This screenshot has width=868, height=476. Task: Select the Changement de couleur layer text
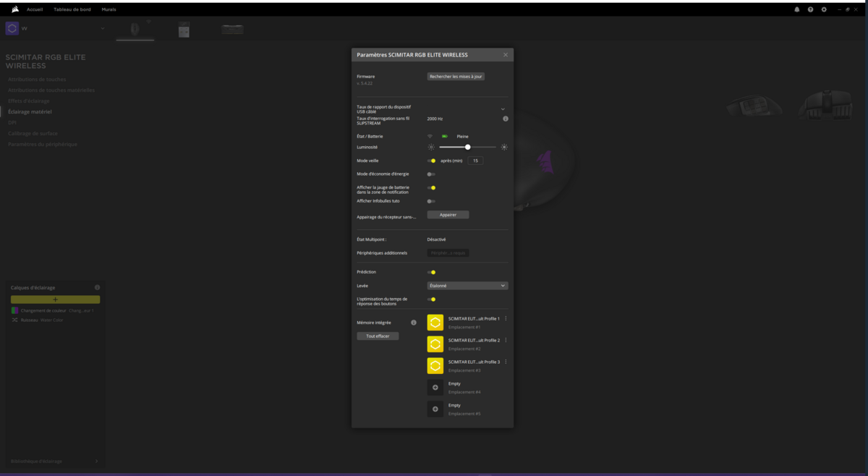pos(43,310)
